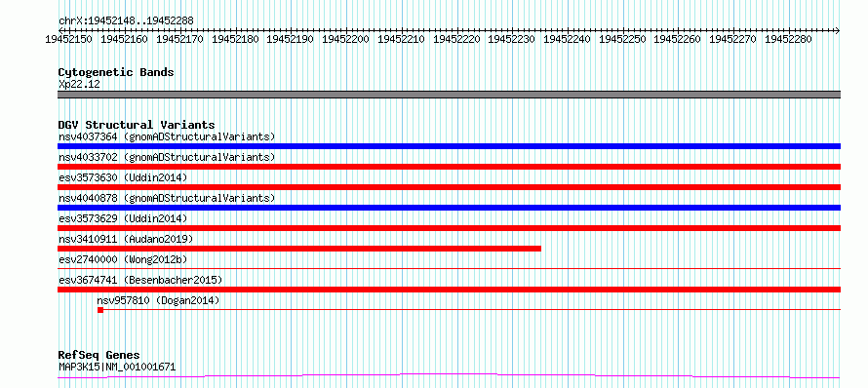Open the nsv4040878 variant label
The image size is (868, 388).
(167, 198)
